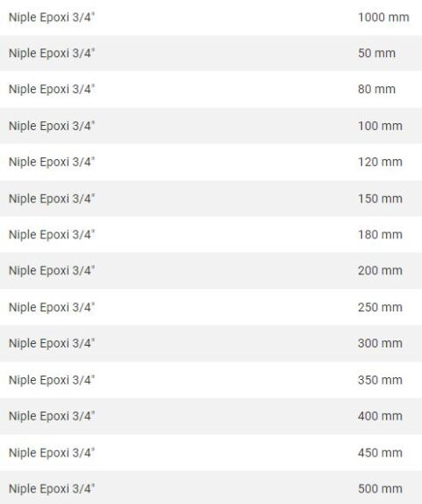Click Niple Epoxi 3/4" name beside 1000 mm
The image size is (422, 504).
coord(52,17)
